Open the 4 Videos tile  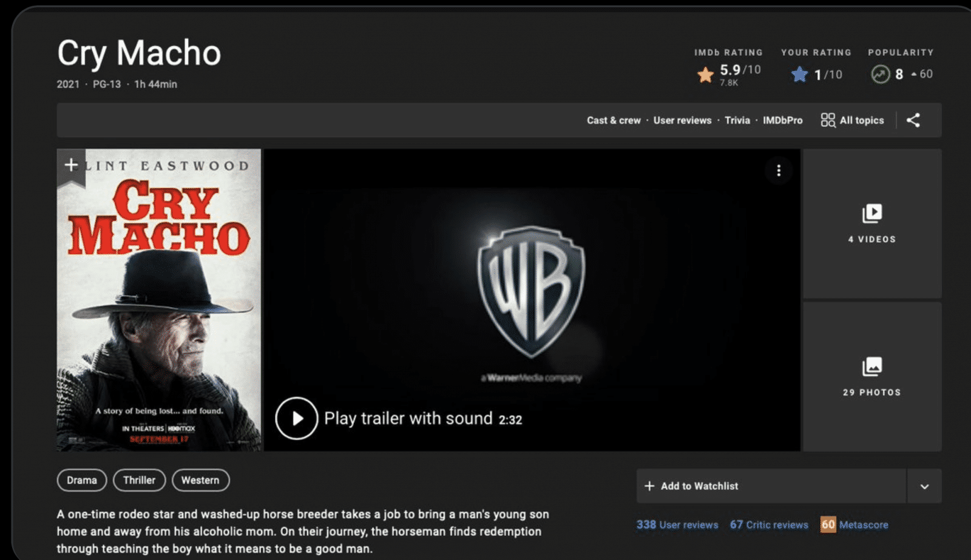(x=872, y=223)
